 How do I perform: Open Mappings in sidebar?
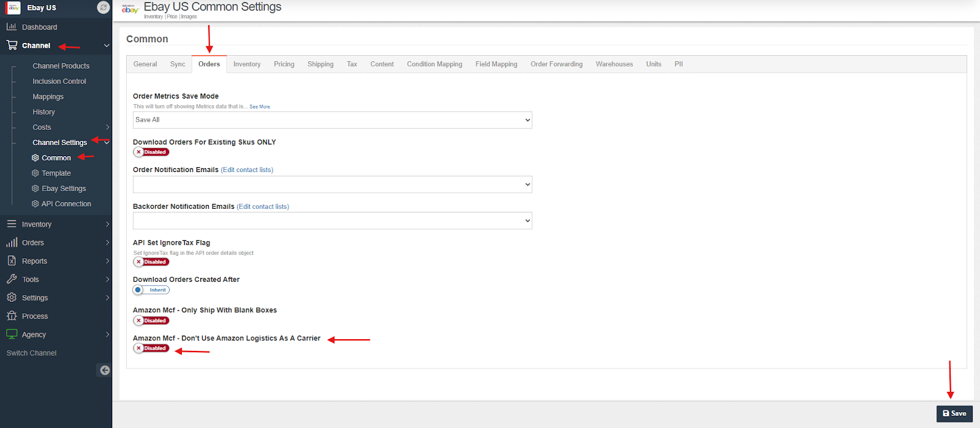point(48,97)
